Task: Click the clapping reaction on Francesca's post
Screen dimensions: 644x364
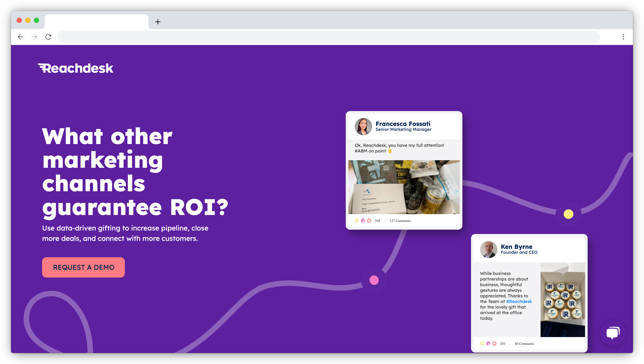Action: pyautogui.click(x=363, y=221)
